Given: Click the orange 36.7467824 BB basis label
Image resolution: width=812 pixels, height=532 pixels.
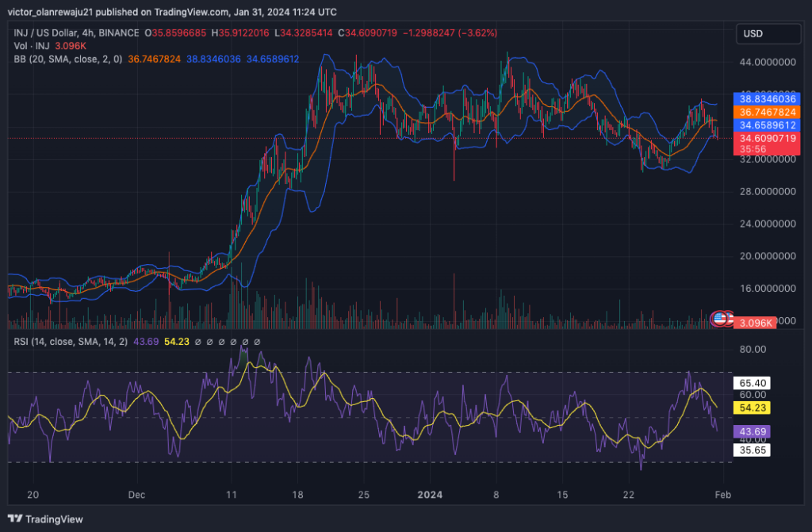Looking at the screenshot, I should pos(766,113).
